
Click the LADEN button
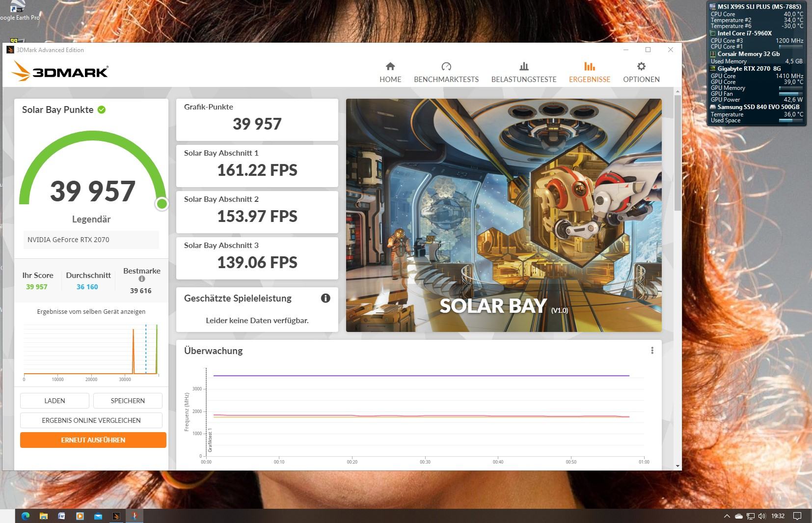[54, 401]
